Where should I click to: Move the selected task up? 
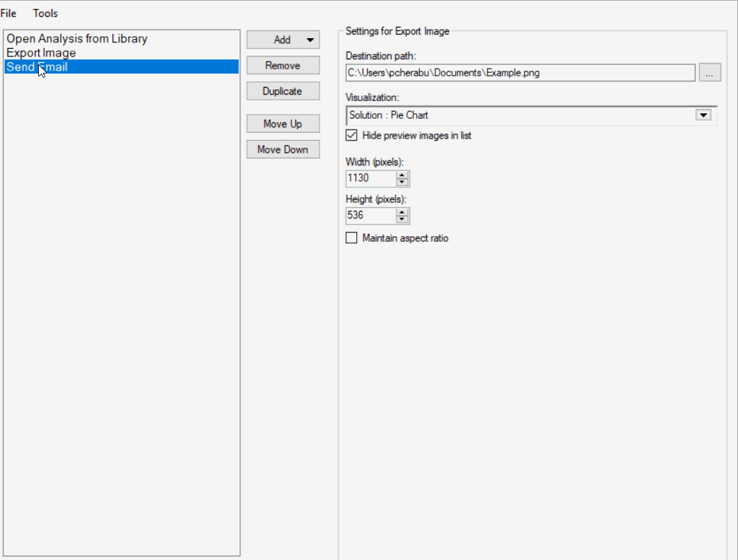click(x=283, y=124)
